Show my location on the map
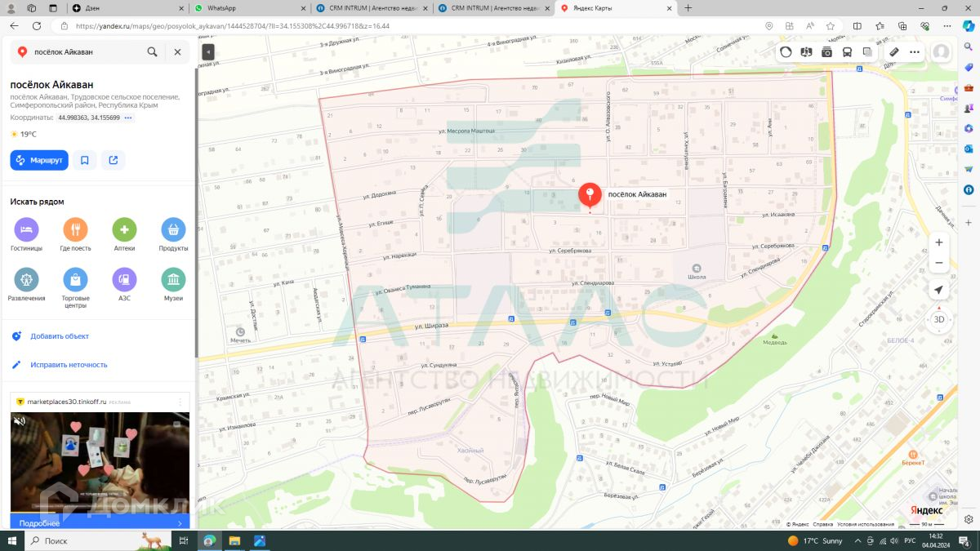The image size is (980, 551). coord(939,290)
